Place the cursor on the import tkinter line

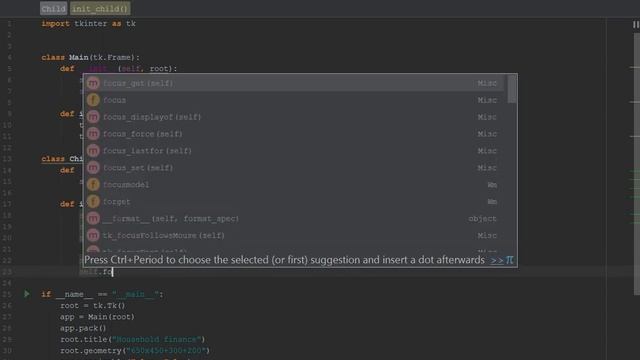coord(89,24)
